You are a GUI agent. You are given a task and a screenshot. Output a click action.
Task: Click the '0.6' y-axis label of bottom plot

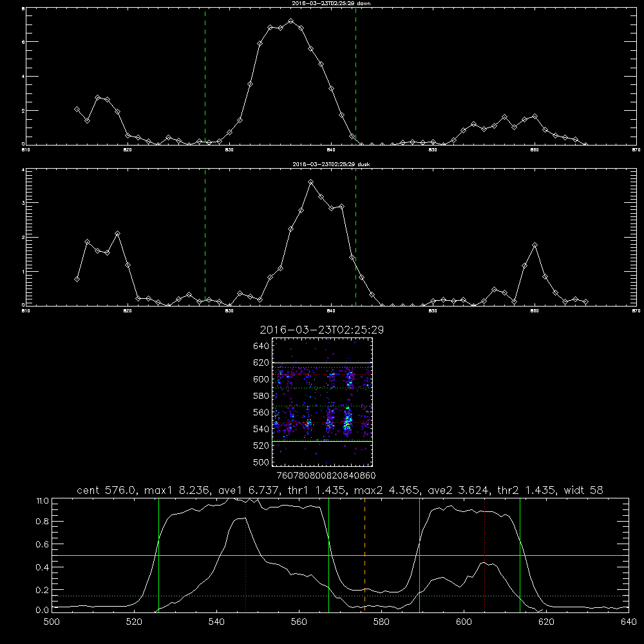click(x=43, y=544)
